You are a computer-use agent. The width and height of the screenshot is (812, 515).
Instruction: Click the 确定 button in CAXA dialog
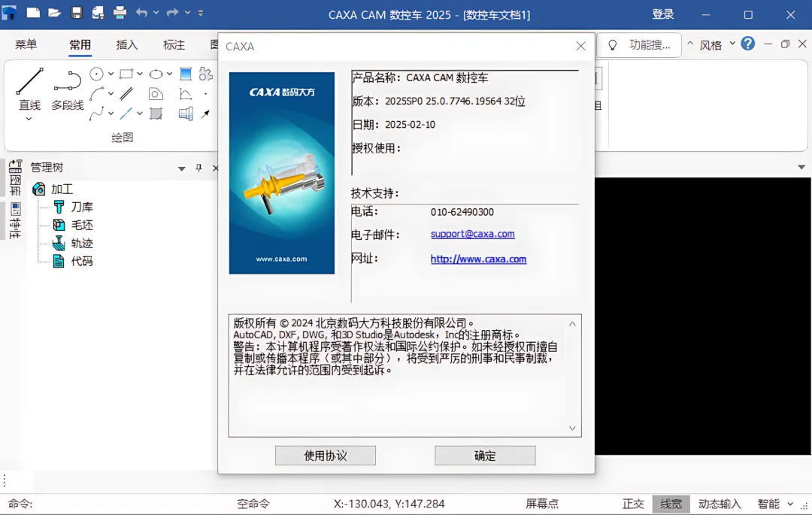point(485,456)
